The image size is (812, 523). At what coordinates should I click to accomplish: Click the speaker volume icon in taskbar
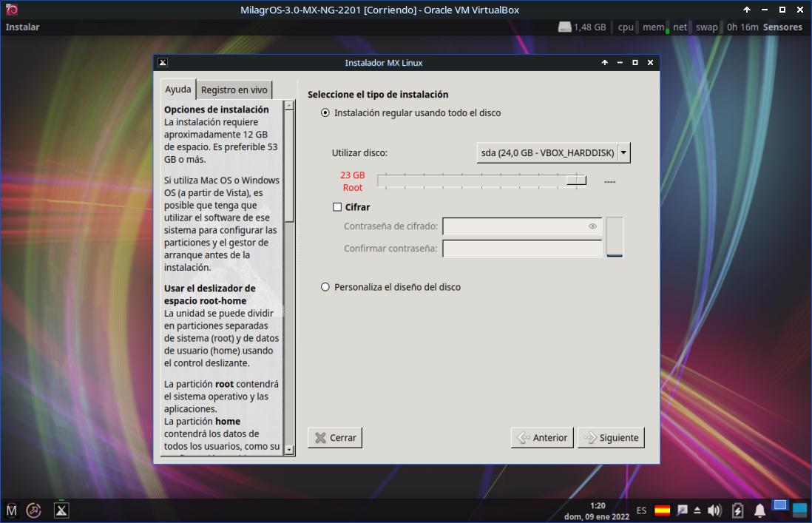714,510
